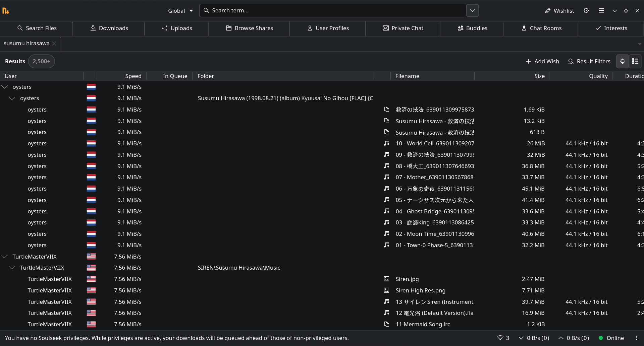Click the Add Wish button
This screenshot has height=346, width=644.
click(x=542, y=61)
